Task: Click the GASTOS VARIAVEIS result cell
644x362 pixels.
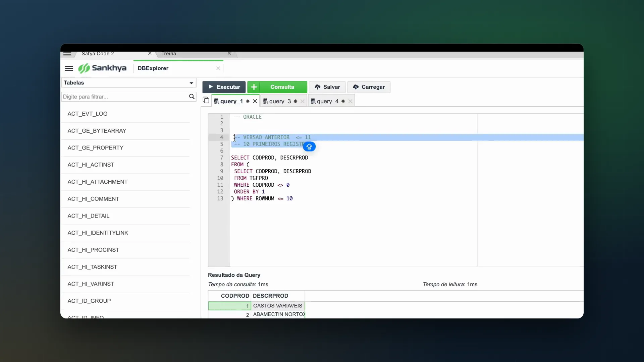Action: tap(278, 306)
